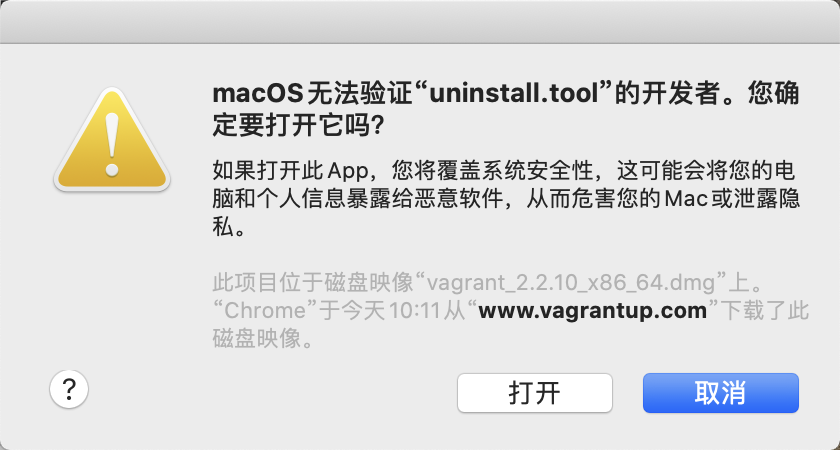
Task: Click the text 此项目位于磁盘映像 in gray
Action: (313, 283)
